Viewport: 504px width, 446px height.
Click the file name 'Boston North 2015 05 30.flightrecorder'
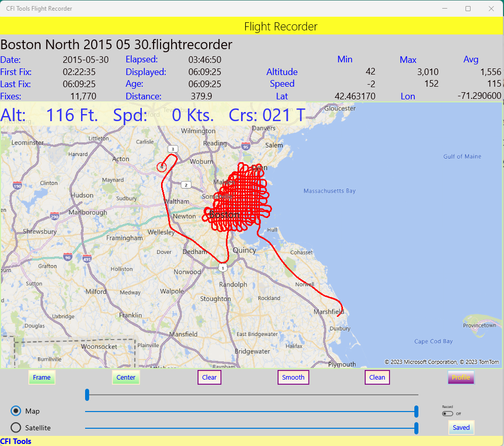[x=117, y=45]
